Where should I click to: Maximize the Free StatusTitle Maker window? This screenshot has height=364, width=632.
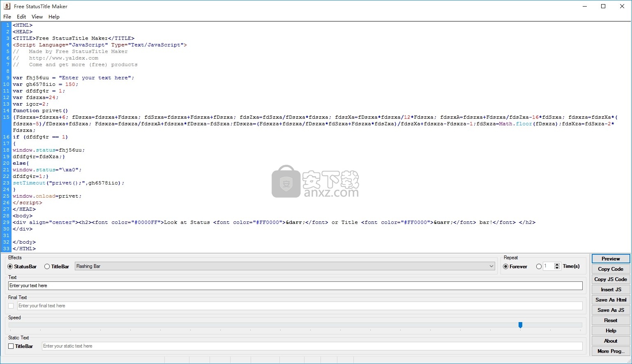coord(603,6)
